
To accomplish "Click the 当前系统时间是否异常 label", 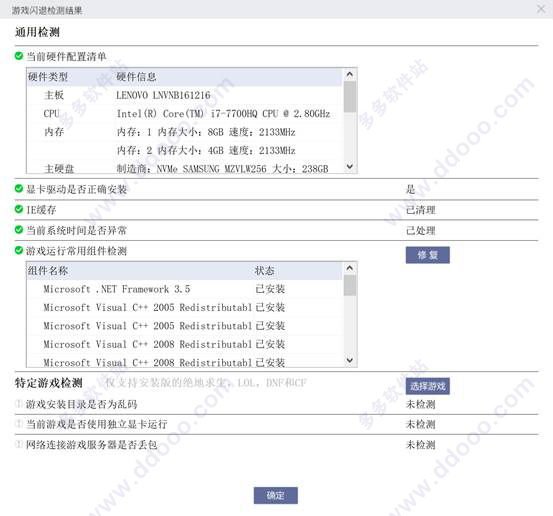I will 77,230.
